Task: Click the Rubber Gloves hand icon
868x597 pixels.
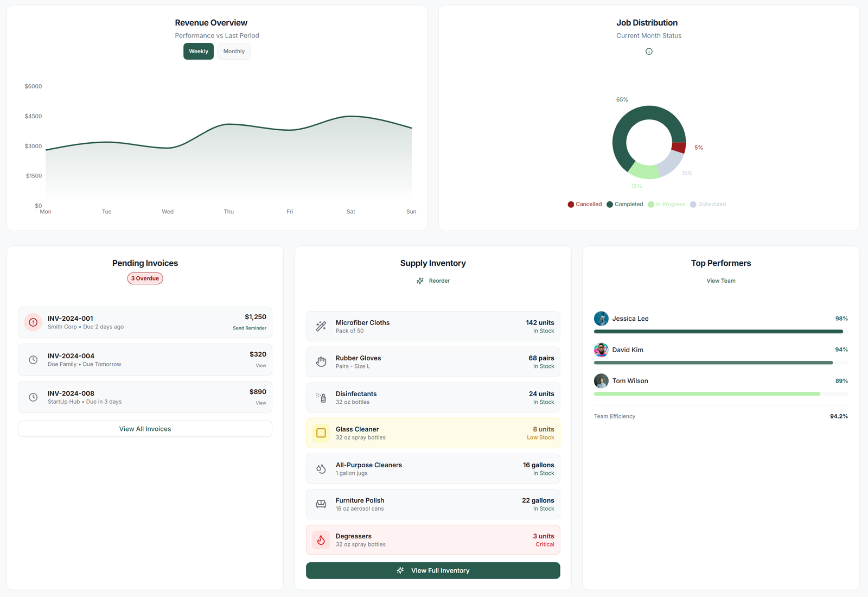Action: click(321, 362)
